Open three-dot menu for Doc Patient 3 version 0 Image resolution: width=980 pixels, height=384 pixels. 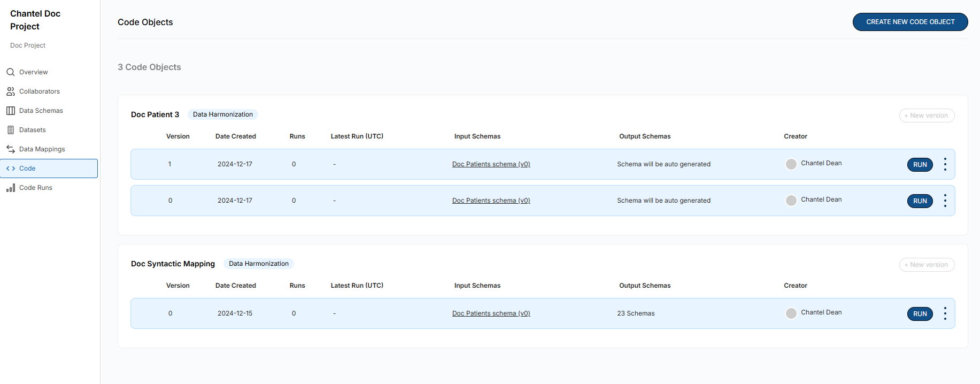click(x=945, y=201)
